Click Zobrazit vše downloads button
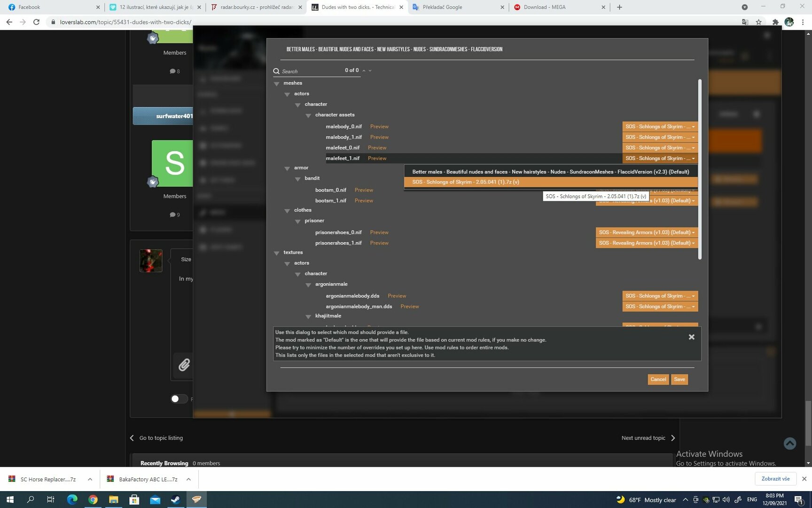 click(775, 479)
